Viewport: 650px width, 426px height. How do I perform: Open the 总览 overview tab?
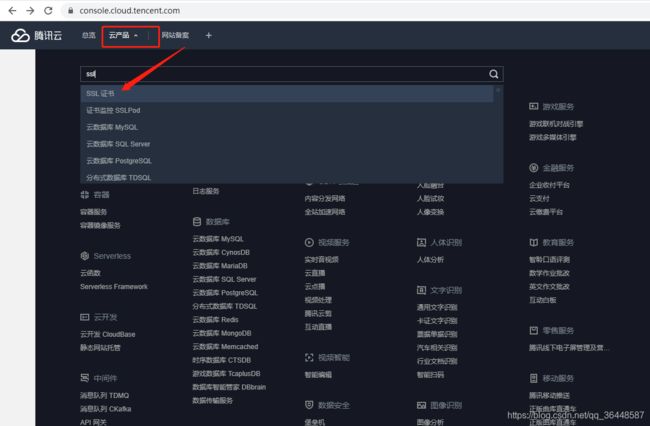(x=88, y=36)
